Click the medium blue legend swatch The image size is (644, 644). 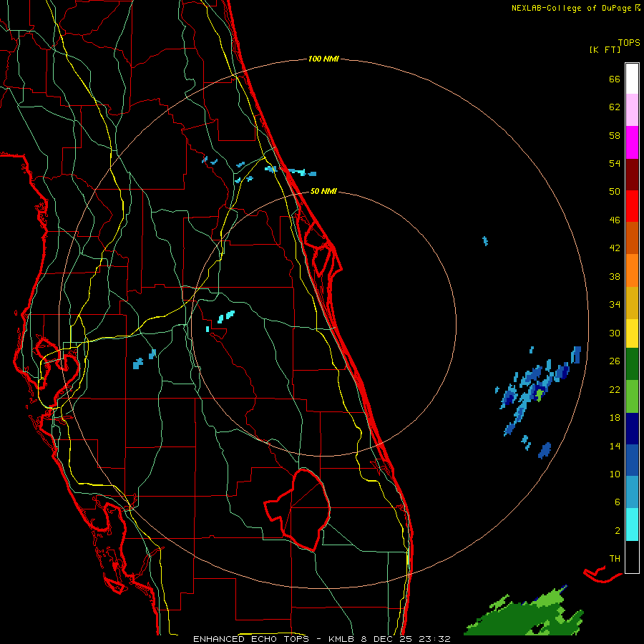click(x=632, y=460)
